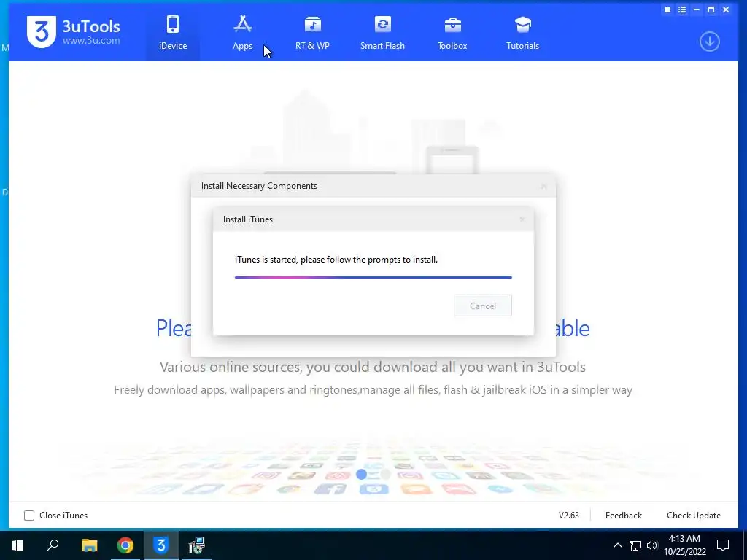The width and height of the screenshot is (747, 560).
Task: Open Windows taskbar search
Action: 53,545
